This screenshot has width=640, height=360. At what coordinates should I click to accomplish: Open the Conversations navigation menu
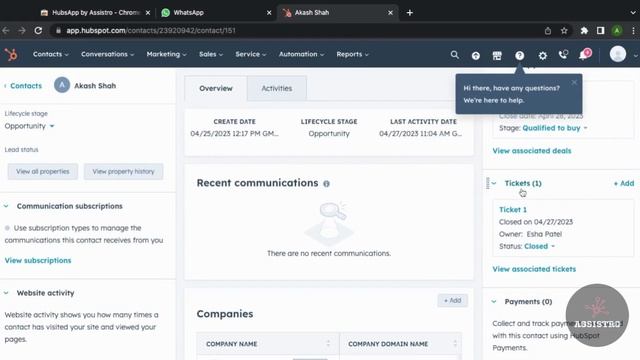pyautogui.click(x=107, y=54)
